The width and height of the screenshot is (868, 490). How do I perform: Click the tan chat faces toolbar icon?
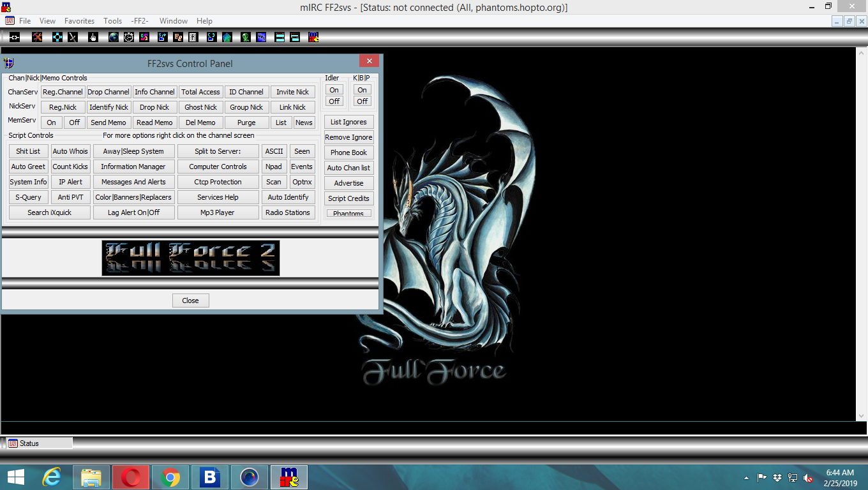[178, 37]
